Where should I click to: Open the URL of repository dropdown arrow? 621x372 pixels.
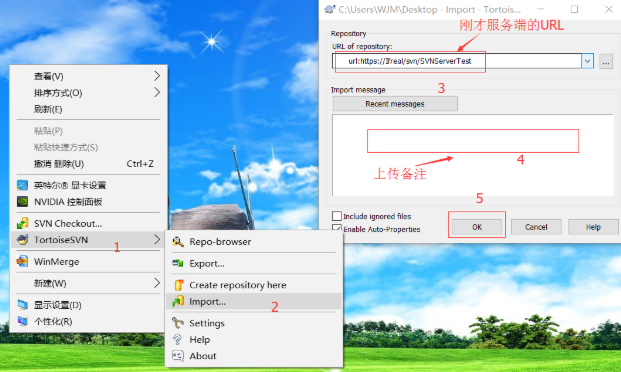(x=587, y=61)
